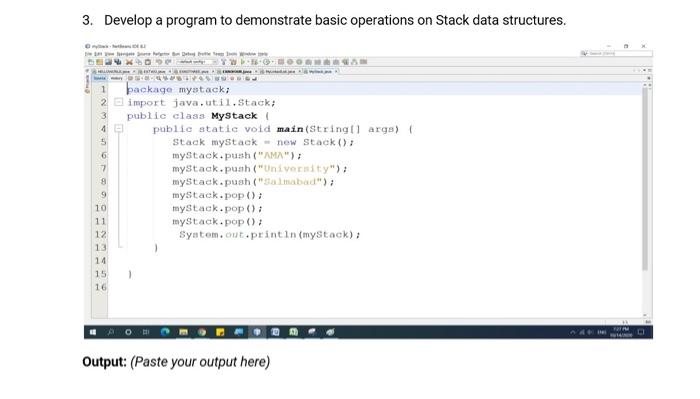Viewport: 700px width, 399px height.
Task: Open the Edit menu
Action: point(98,54)
